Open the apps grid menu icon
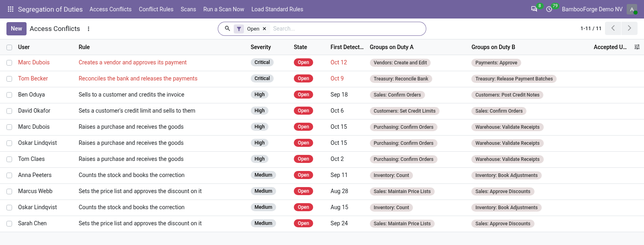This screenshot has height=245, width=644. (x=10, y=9)
